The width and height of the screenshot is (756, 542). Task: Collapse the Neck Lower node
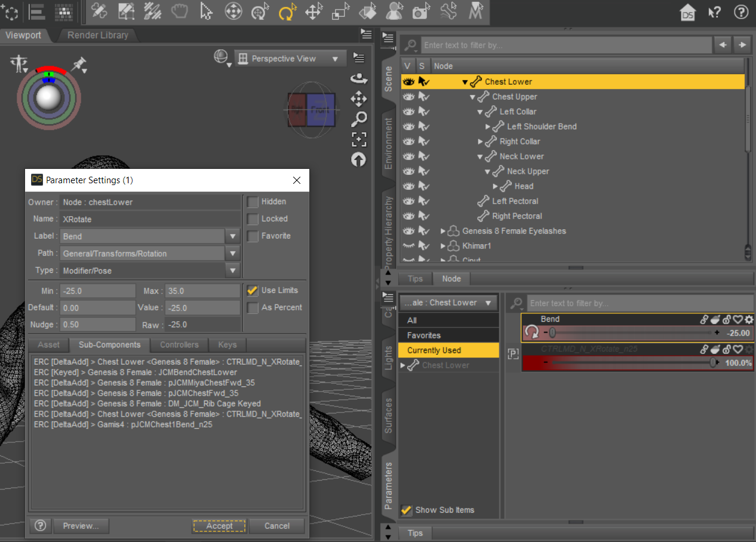(480, 156)
